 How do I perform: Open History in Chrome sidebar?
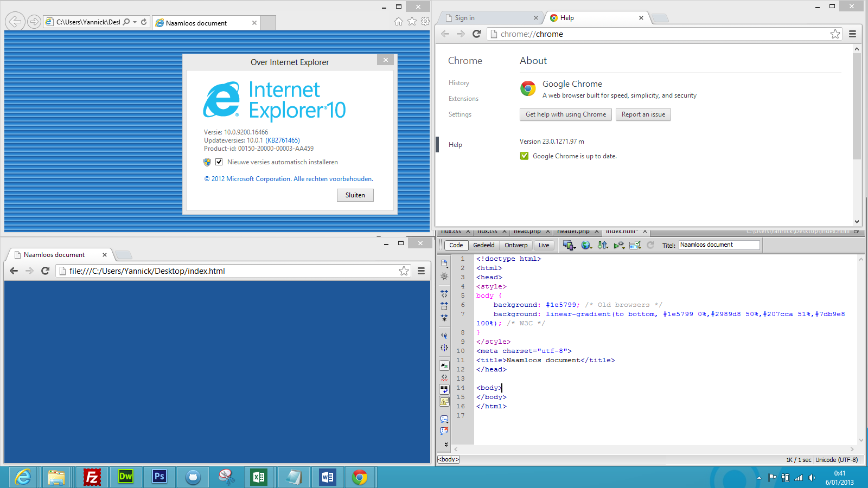pos(459,83)
